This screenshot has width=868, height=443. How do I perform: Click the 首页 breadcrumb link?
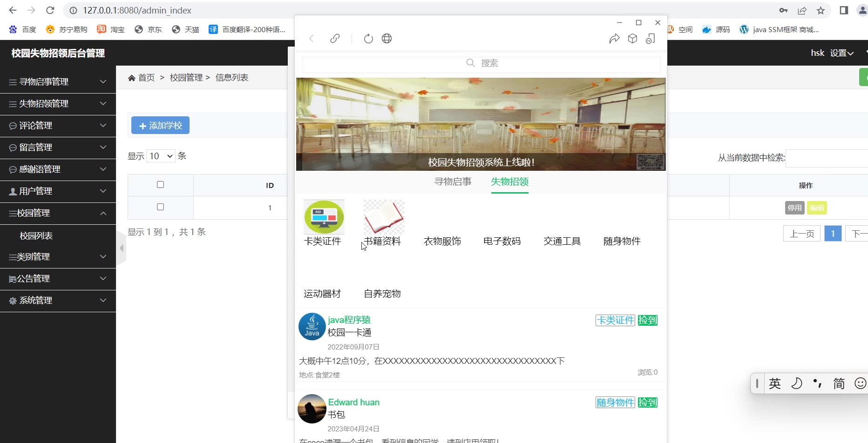(x=146, y=78)
